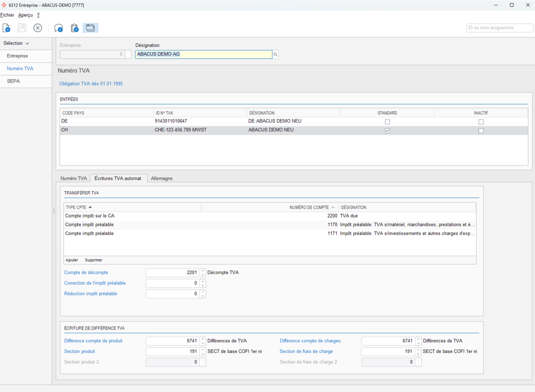Image resolution: width=535 pixels, height=392 pixels.
Task: Click the new document toolbar icon
Action: pos(7,28)
